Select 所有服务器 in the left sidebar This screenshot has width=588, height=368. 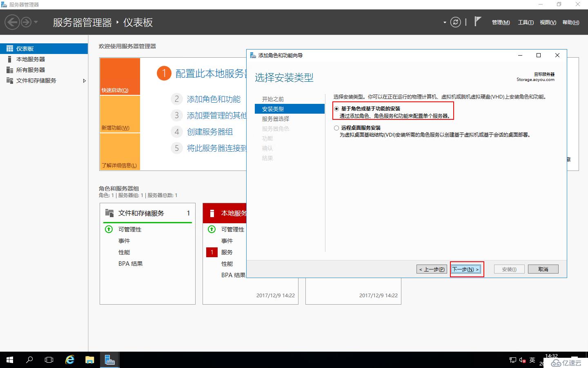(44, 70)
